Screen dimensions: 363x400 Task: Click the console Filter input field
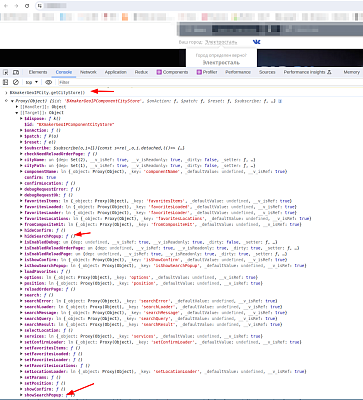point(209,82)
